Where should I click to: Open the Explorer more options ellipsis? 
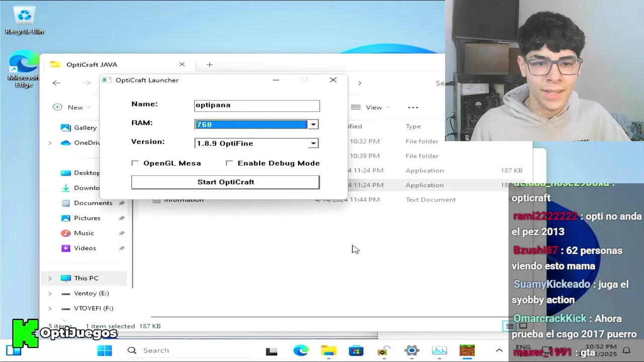(413, 107)
